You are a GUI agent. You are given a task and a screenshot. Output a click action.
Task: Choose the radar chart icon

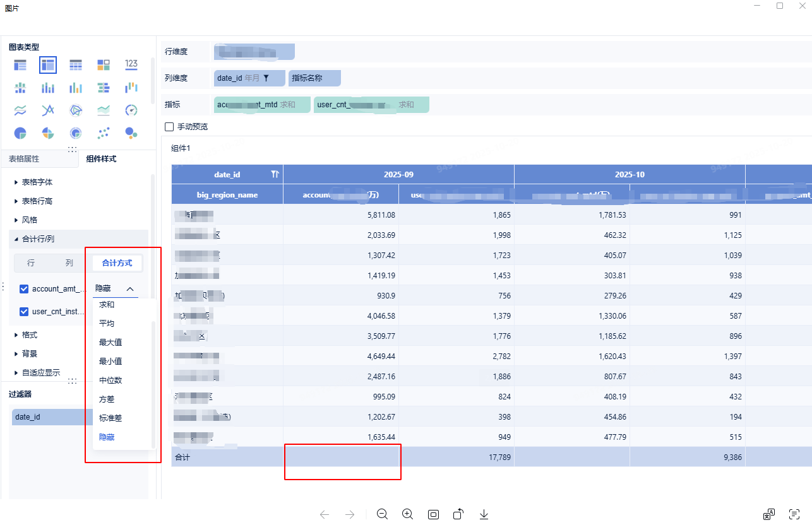click(x=76, y=110)
